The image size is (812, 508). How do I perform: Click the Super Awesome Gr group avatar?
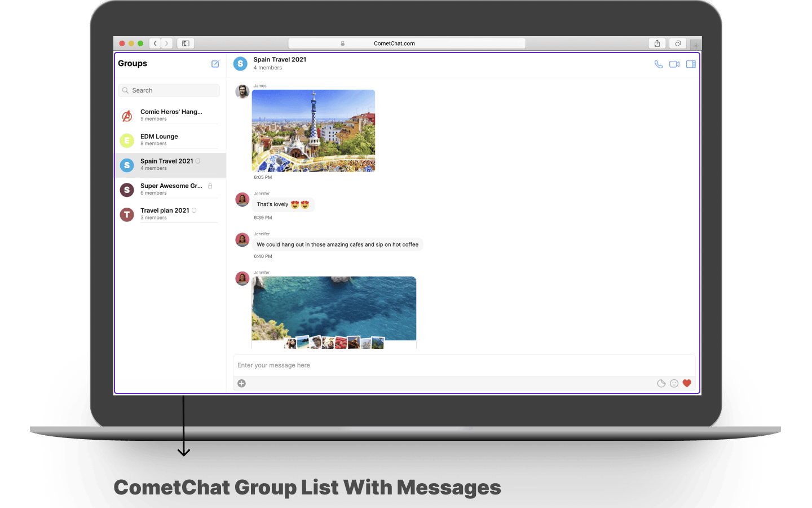pos(127,190)
